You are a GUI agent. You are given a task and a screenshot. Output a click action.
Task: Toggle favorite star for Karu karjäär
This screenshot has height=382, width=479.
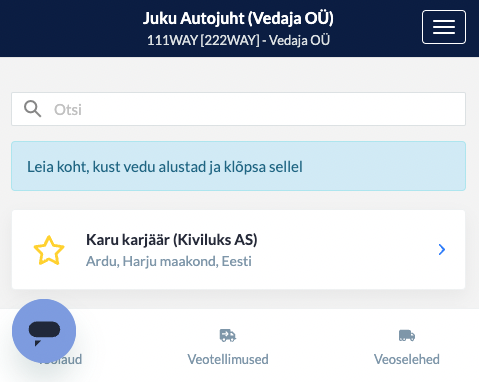pos(49,250)
